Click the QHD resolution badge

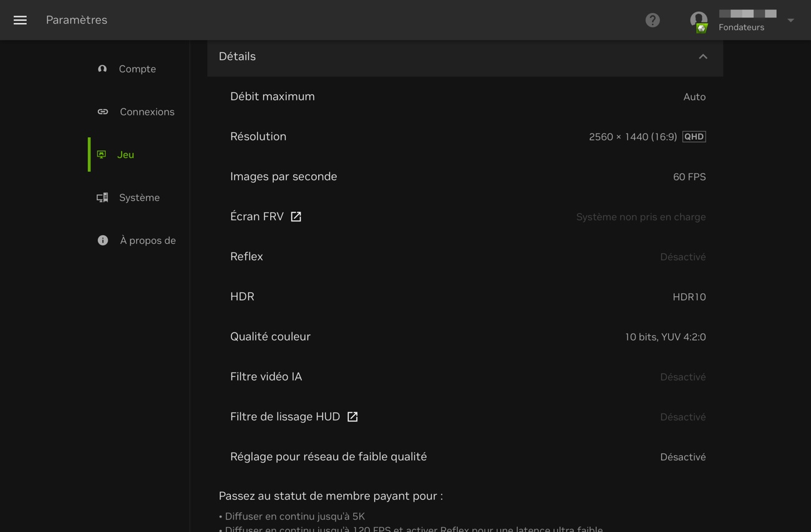click(x=694, y=137)
